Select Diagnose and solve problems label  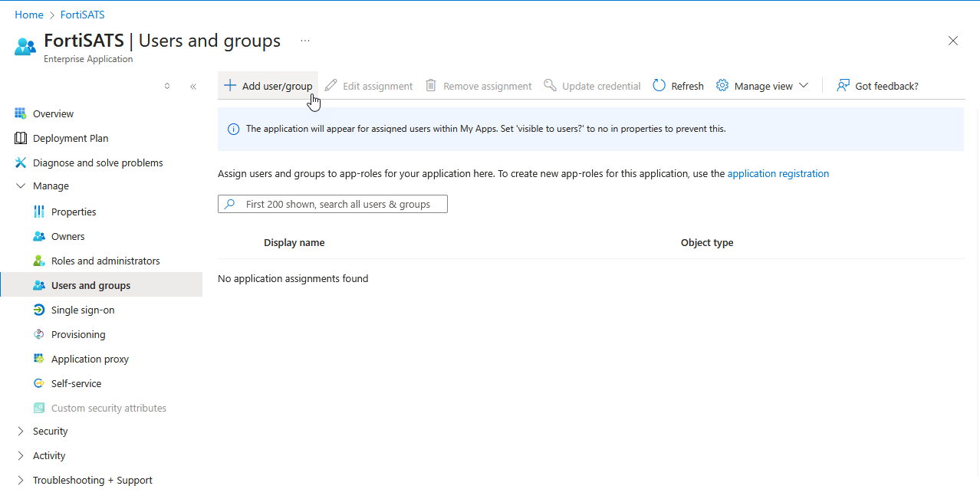98,163
